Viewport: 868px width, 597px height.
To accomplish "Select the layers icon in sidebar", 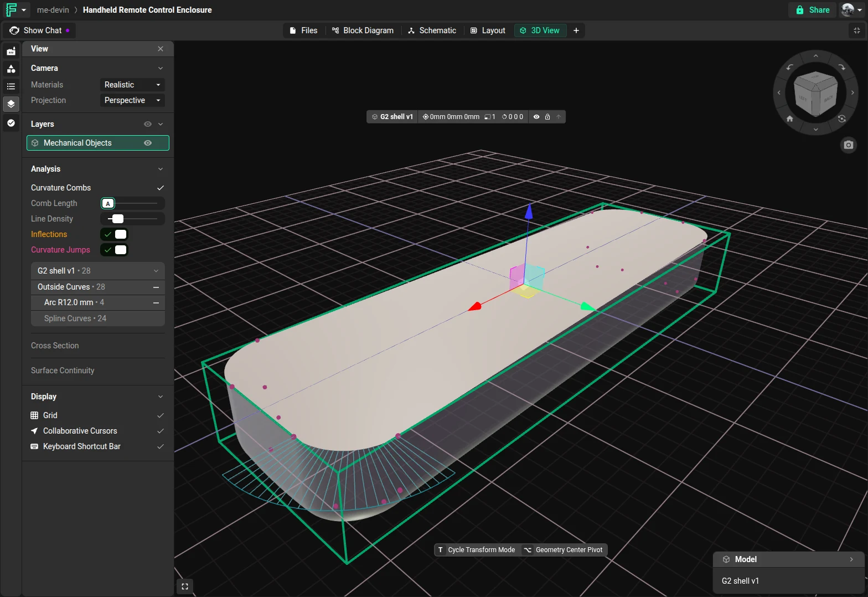I will pyautogui.click(x=11, y=104).
